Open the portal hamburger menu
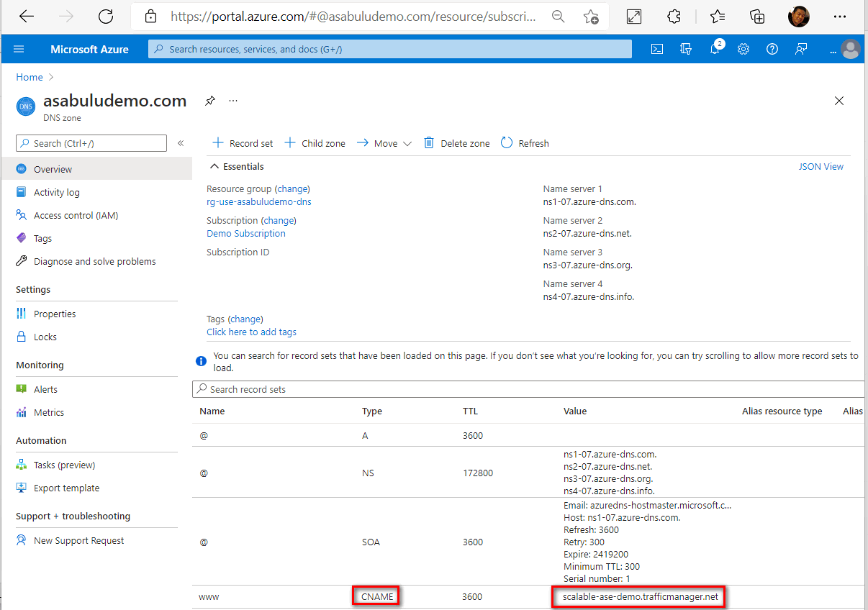The height and width of the screenshot is (610, 868). (x=19, y=49)
